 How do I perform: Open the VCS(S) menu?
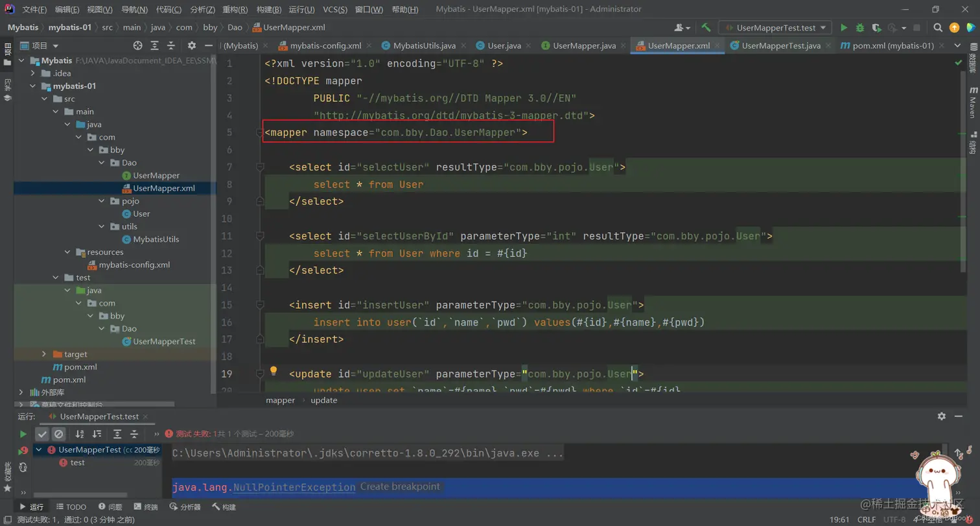(335, 10)
